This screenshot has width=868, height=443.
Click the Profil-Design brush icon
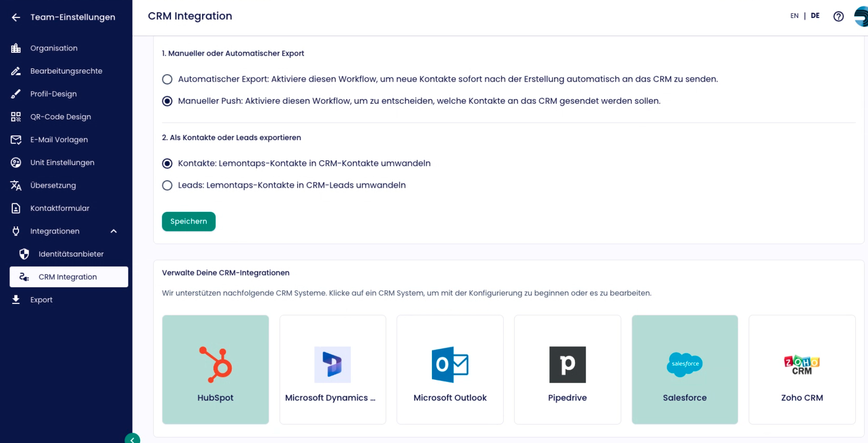pos(16,94)
